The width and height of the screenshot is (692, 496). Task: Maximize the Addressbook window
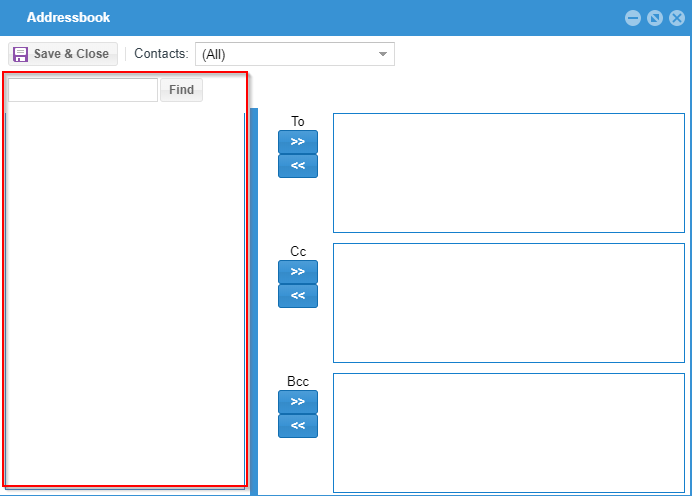tap(655, 18)
